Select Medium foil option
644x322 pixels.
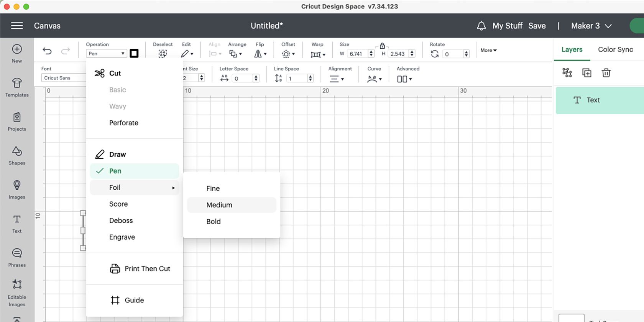point(232,205)
